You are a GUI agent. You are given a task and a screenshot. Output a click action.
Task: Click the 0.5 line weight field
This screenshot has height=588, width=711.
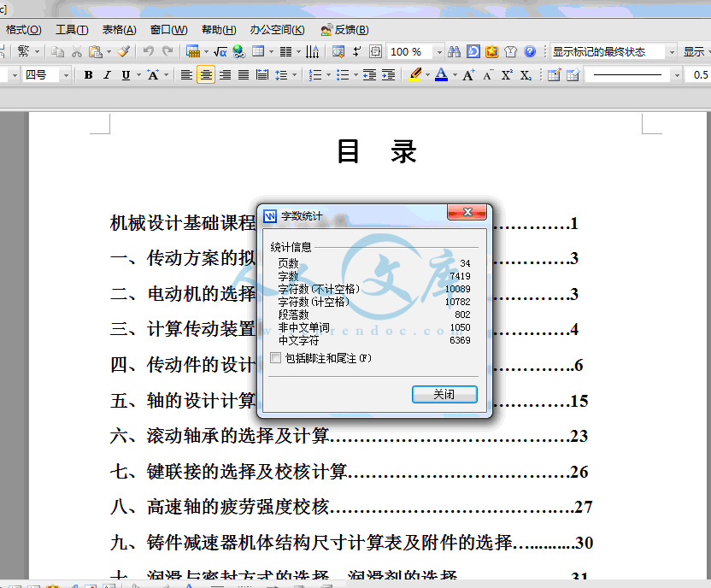click(698, 75)
